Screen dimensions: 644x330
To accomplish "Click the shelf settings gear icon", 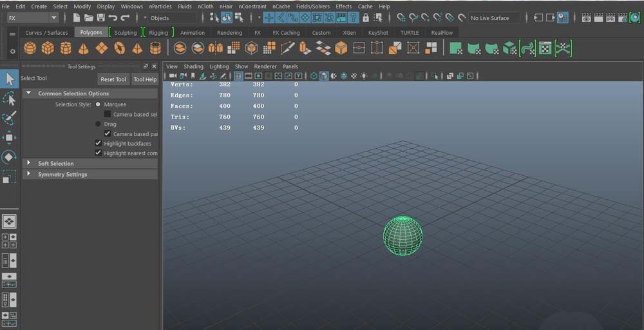I will tap(13, 52).
